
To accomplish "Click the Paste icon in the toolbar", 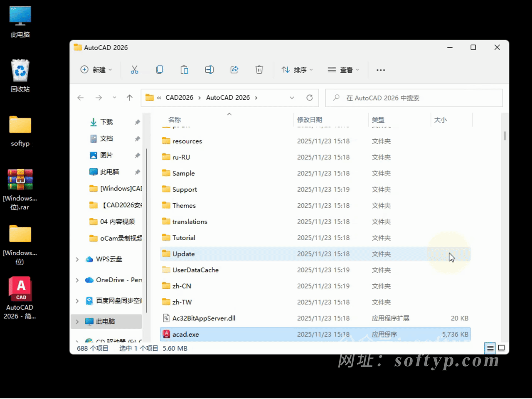I will [184, 69].
